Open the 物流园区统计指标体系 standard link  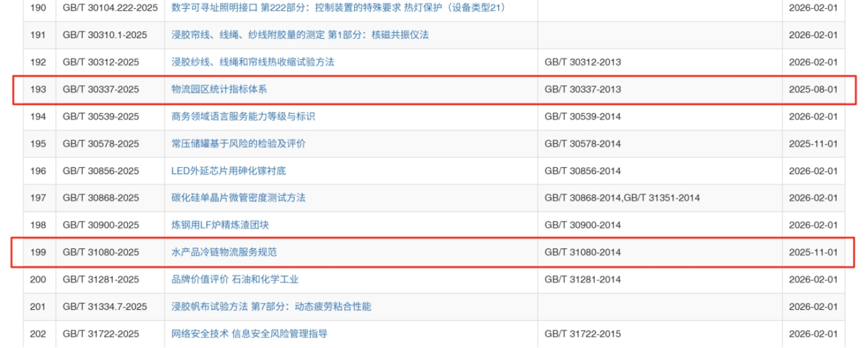[219, 90]
